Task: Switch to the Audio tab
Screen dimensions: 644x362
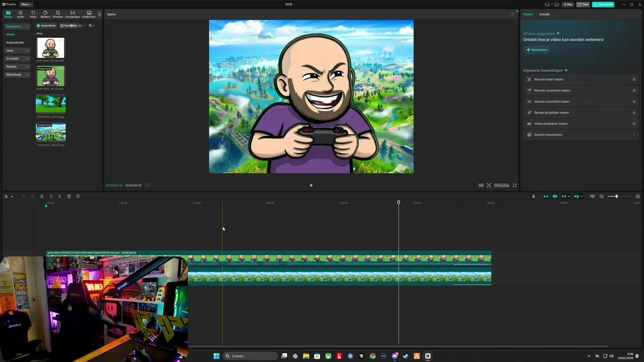Action: click(21, 14)
